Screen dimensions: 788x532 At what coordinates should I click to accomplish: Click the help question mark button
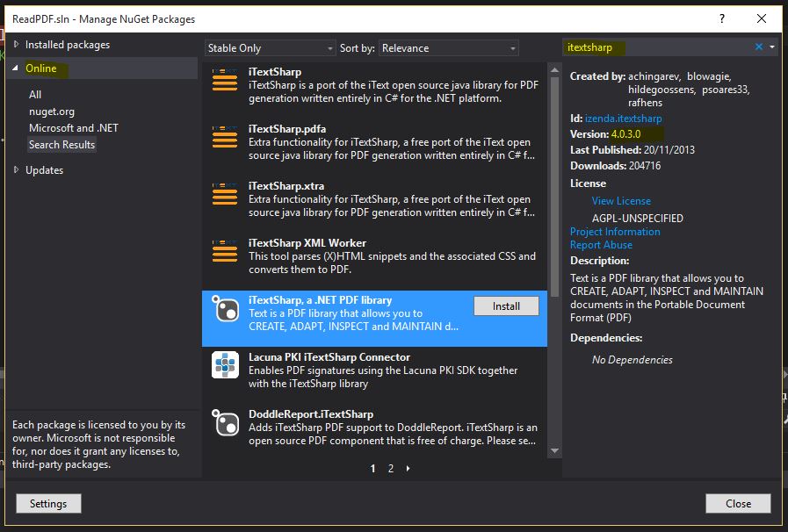click(x=721, y=18)
